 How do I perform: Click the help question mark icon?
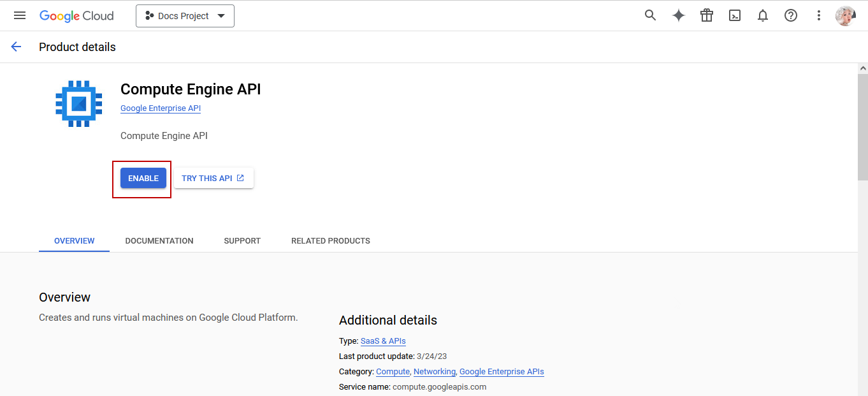click(791, 16)
